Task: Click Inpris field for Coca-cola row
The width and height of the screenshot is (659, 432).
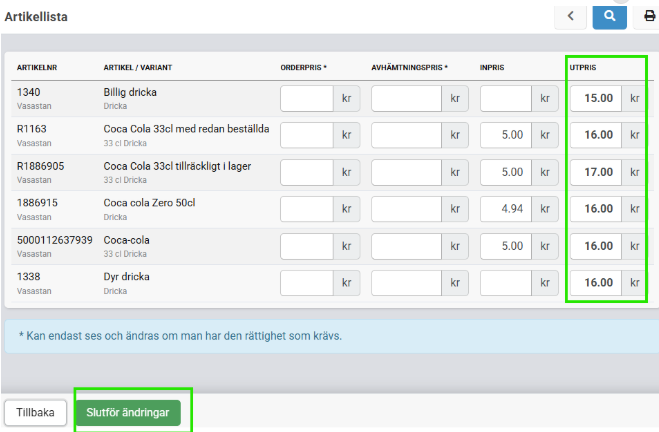Action: (506, 246)
